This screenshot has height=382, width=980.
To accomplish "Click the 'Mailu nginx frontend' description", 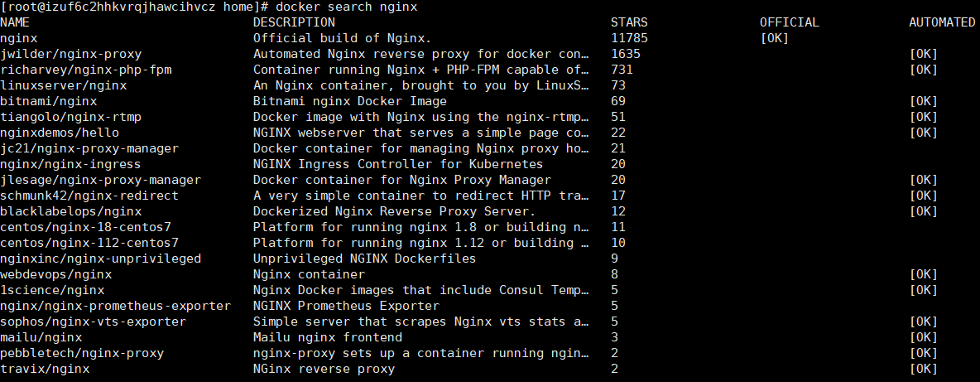I will click(328, 337).
